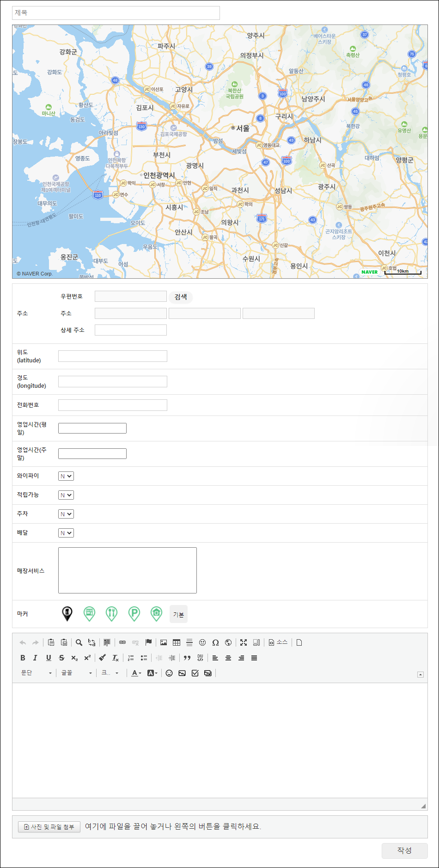Select the green parking marker
439x868 pixels.
[x=134, y=614]
